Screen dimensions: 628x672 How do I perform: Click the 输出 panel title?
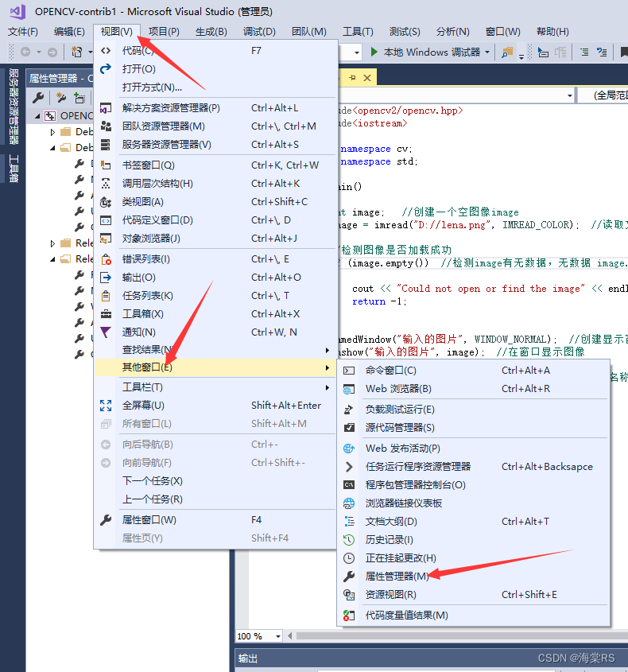pyautogui.click(x=248, y=658)
